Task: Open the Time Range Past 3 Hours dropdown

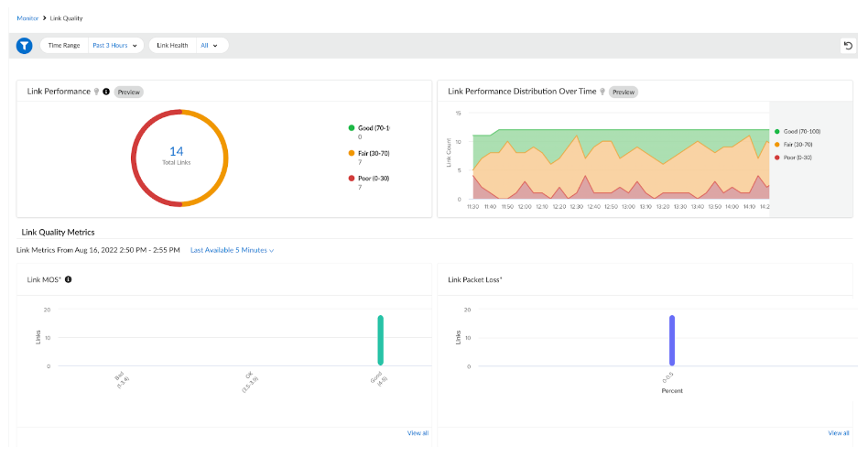Action: pos(114,45)
